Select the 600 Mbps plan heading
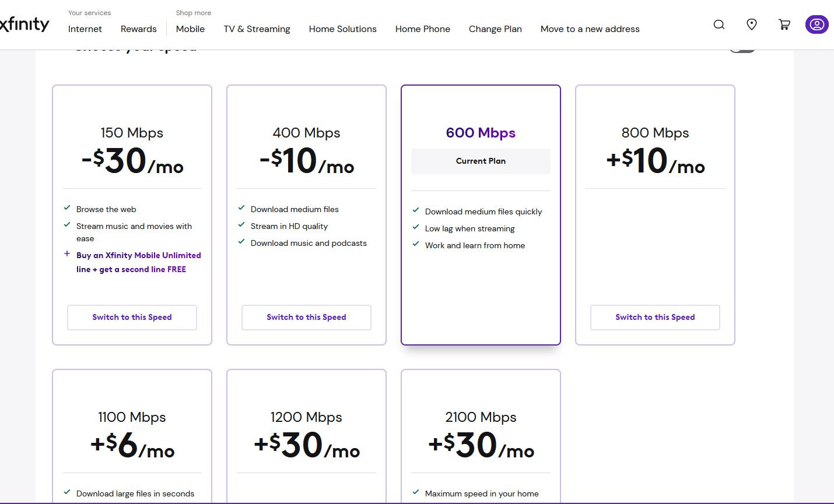The height and width of the screenshot is (504, 834). coord(481,133)
